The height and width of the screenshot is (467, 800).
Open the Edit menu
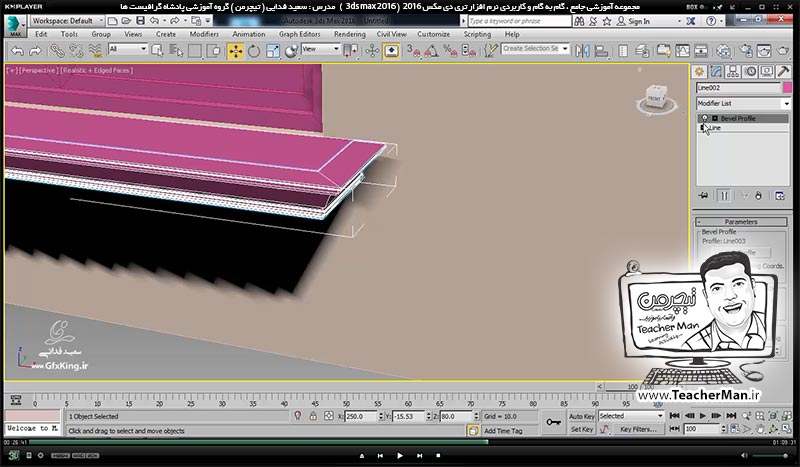point(41,34)
